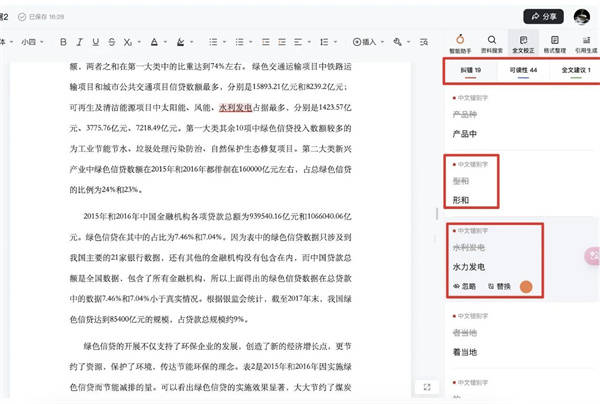Switch to 纠错 19 tab
This screenshot has height=404, width=600.
pos(471,71)
